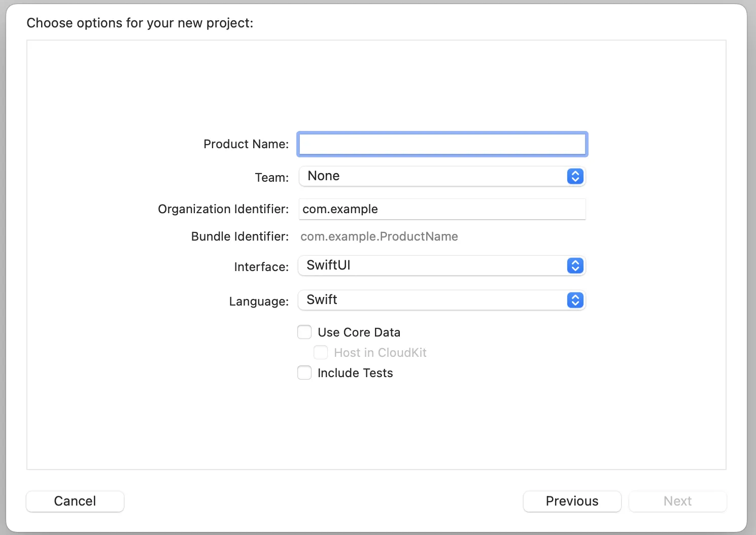Enable the Use Core Data checkbox
756x535 pixels.
click(304, 332)
